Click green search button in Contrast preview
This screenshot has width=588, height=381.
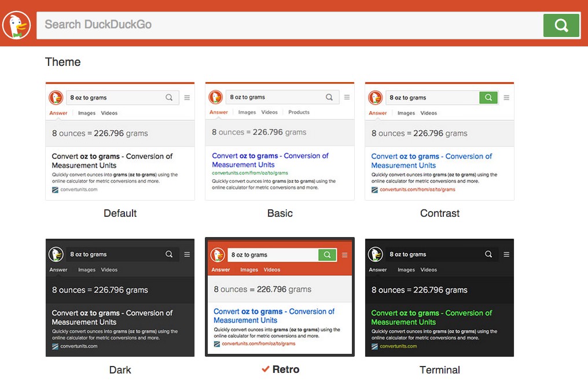[x=488, y=97]
